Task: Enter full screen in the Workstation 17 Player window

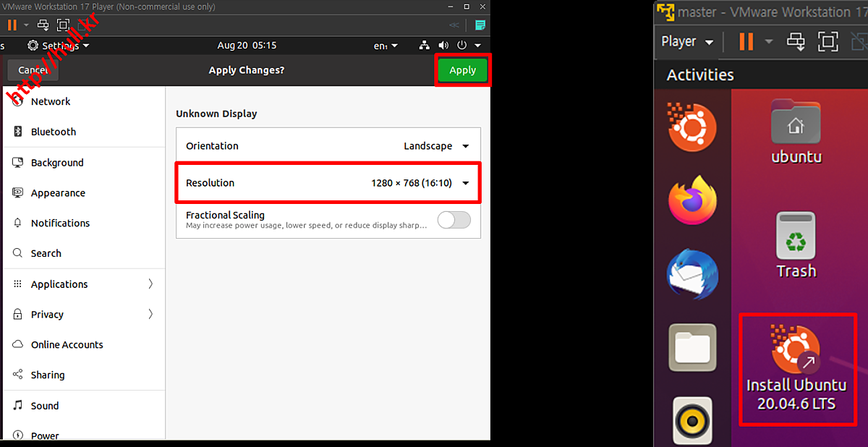Action: click(x=62, y=25)
